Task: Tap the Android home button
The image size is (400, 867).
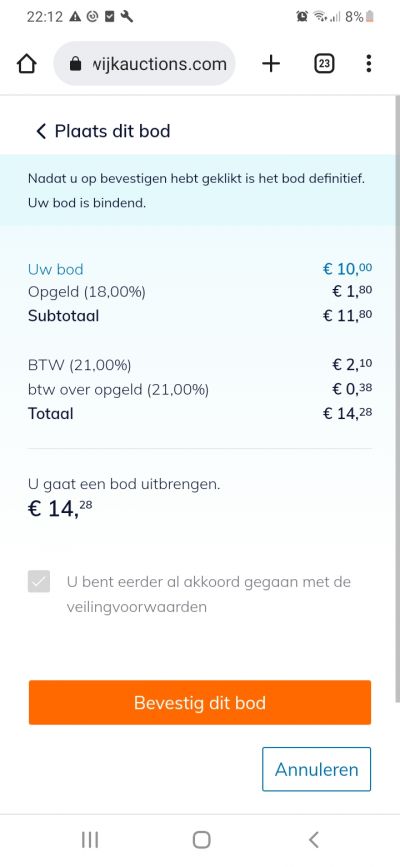Action: coord(201,840)
